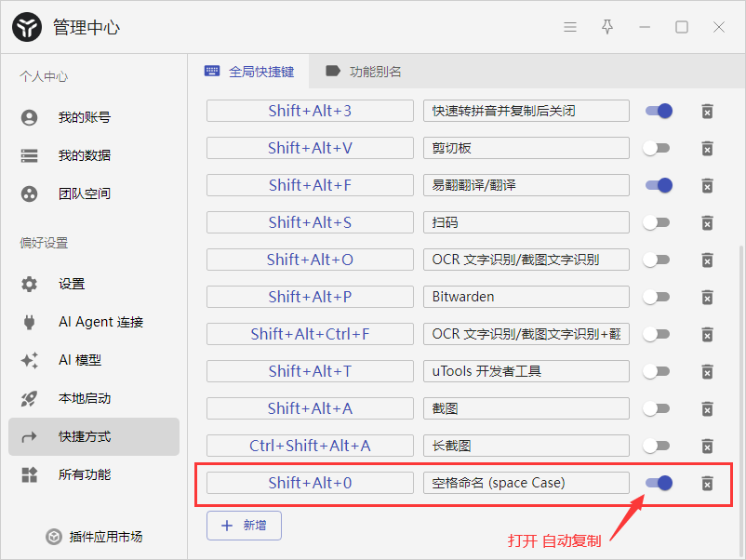
Task: Delete the uTools 开发者工具 shortcut
Action: pyautogui.click(x=708, y=371)
